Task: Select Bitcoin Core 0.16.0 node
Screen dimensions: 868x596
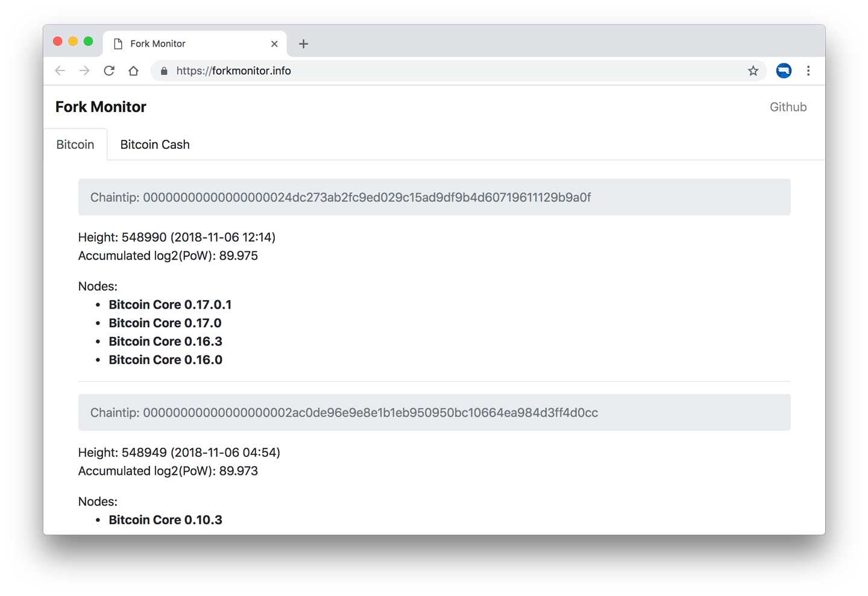Action: point(165,360)
